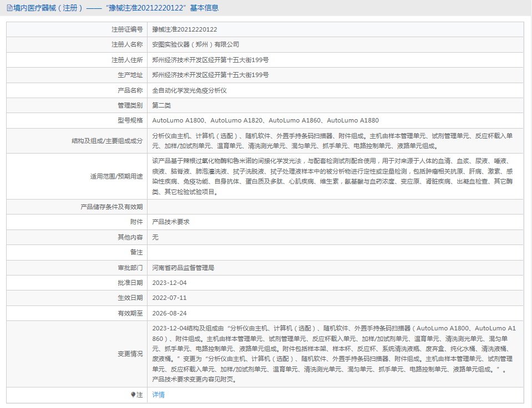The width and height of the screenshot is (532, 408).
Task: Click the 有效期至 label
Action: pyautogui.click(x=130, y=313)
